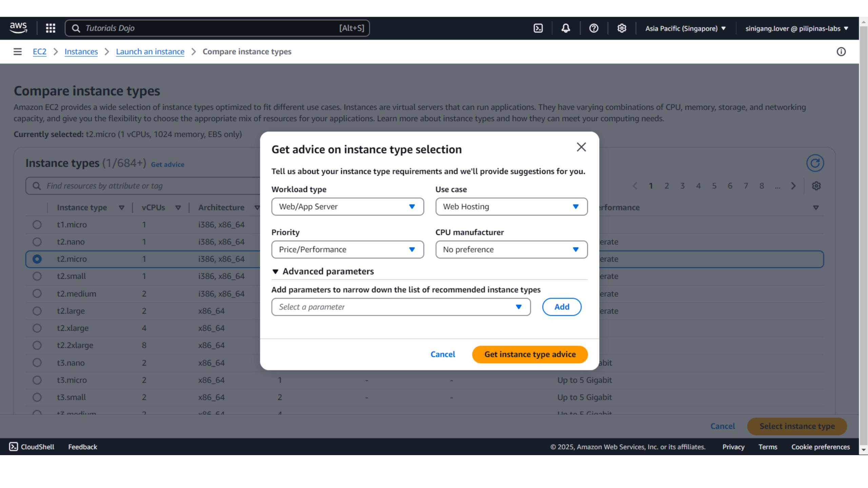Toggle the hamburger side navigation menu
The image size is (868, 488).
coord(18,52)
